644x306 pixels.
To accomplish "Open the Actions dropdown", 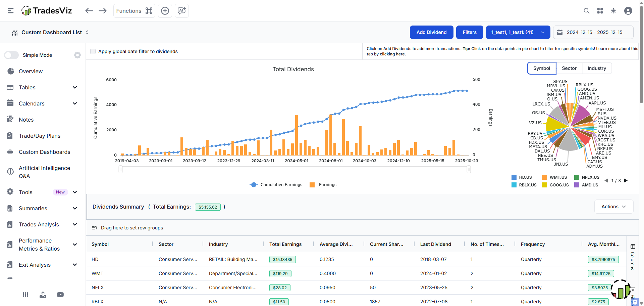I will pyautogui.click(x=613, y=207).
